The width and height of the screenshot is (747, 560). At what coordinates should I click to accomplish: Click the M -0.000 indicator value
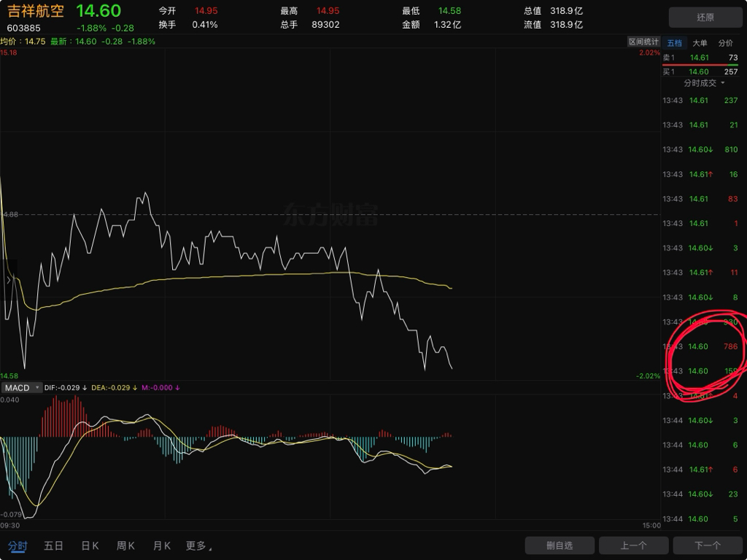(160, 388)
